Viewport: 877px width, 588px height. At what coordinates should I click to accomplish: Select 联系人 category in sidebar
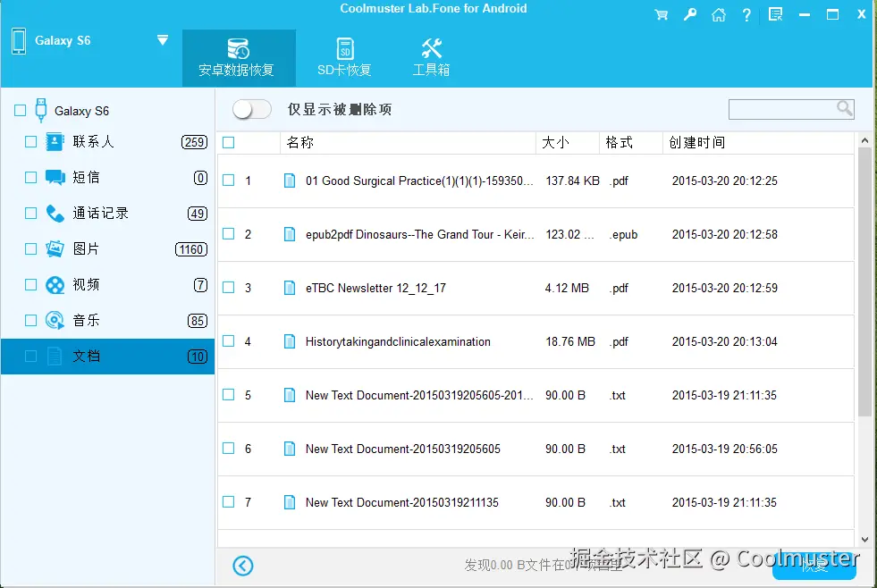pyautogui.click(x=107, y=142)
